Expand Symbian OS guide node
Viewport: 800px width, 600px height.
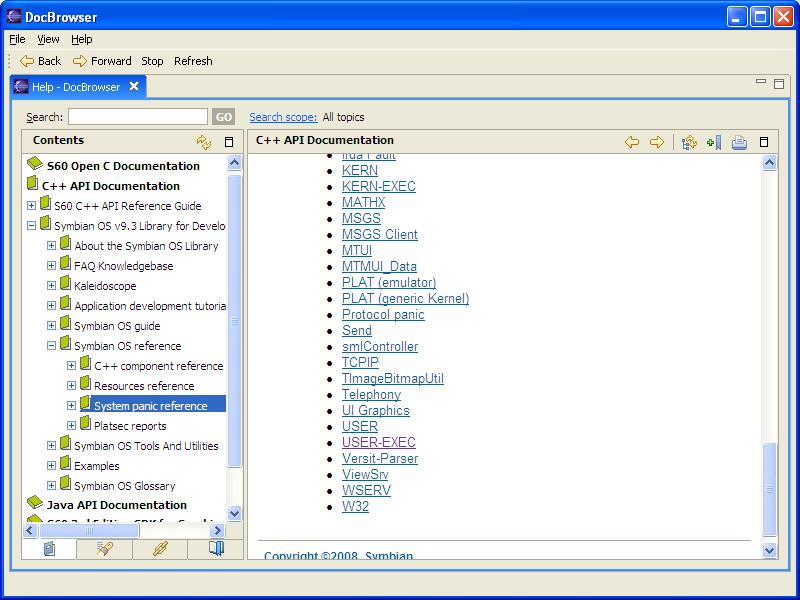[x=51, y=325]
